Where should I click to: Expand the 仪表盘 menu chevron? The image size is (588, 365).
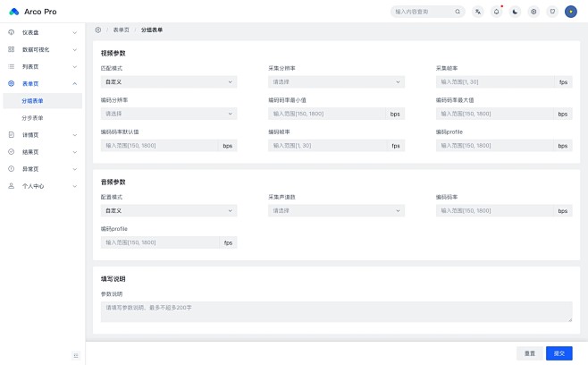click(75, 33)
